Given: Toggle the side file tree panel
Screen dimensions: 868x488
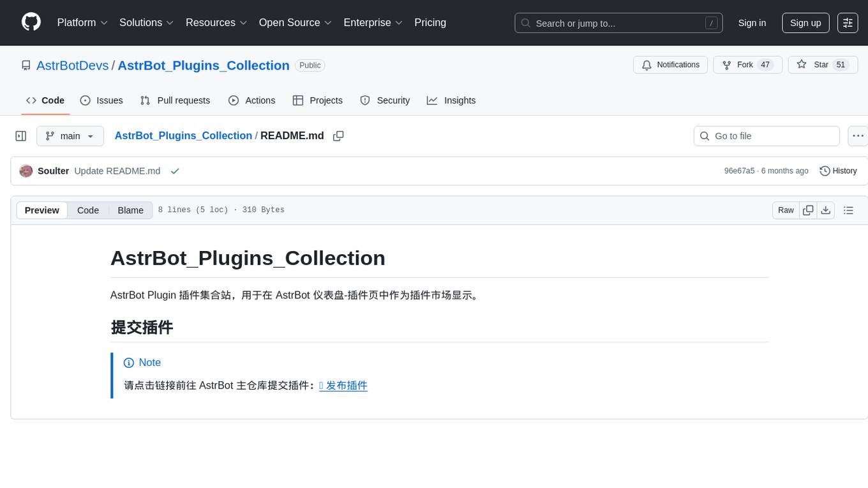Looking at the screenshot, I should [x=21, y=136].
